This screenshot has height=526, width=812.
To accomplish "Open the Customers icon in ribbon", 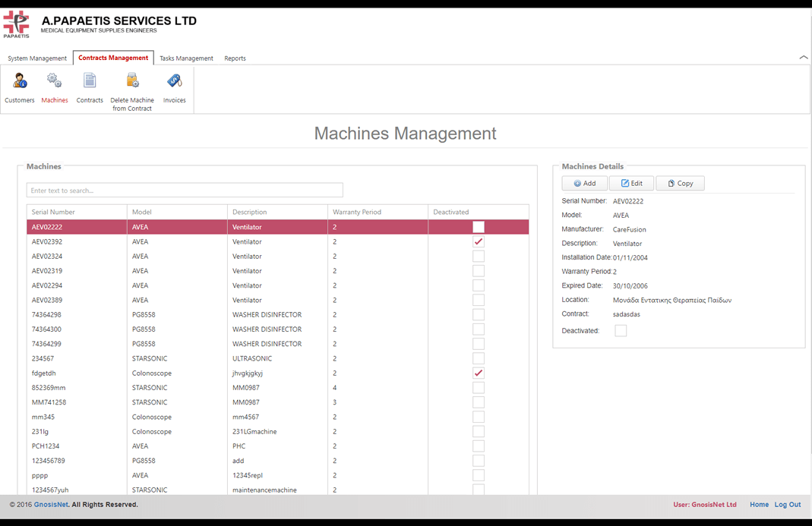I will (20, 81).
